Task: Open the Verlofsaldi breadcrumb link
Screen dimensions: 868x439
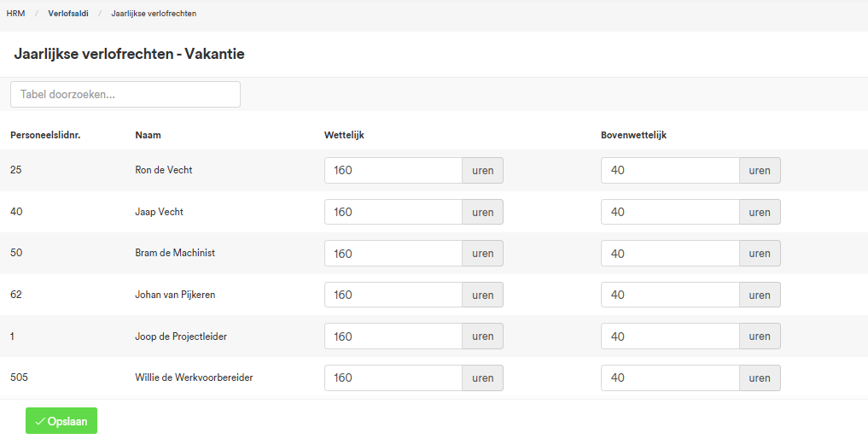Action: coord(68,14)
